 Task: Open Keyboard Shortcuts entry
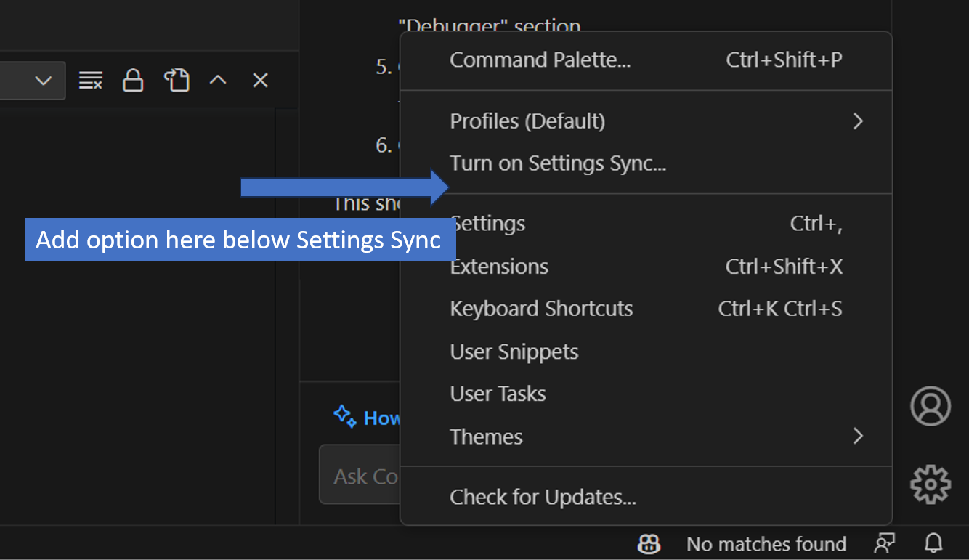(x=646, y=309)
